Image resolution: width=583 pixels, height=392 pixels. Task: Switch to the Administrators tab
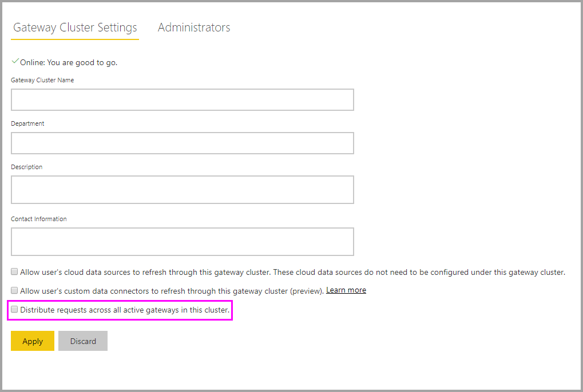click(x=193, y=27)
